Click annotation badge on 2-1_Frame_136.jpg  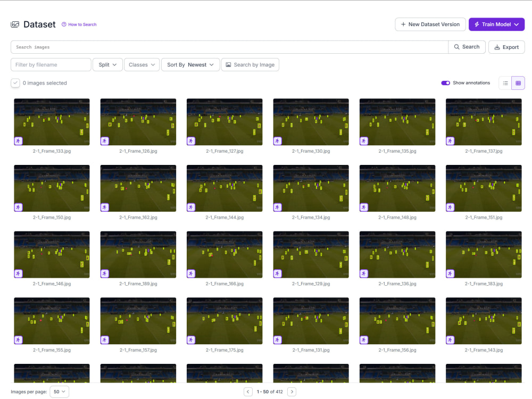pyautogui.click(x=364, y=273)
